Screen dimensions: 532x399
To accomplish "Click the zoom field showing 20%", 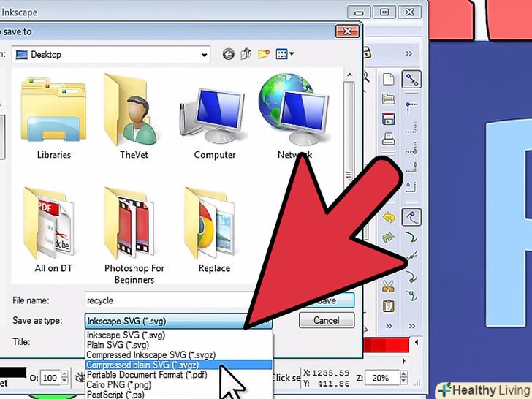I will tap(381, 378).
